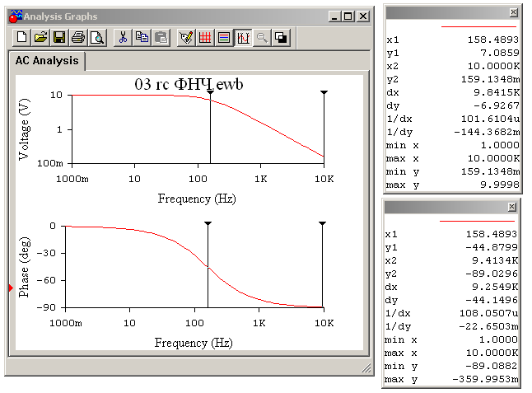
Task: Click the New document toolbar icon
Action: [x=21, y=37]
